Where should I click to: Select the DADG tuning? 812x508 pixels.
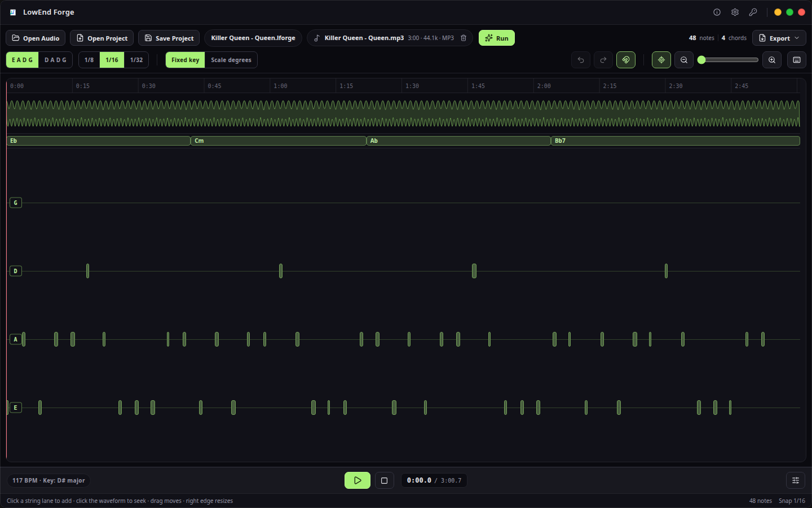click(x=55, y=60)
